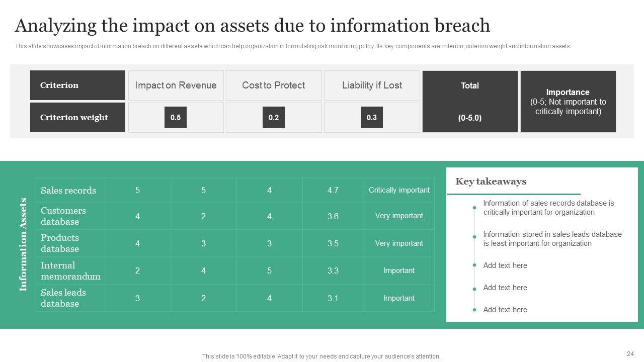Click the 0.2 criterion weight badge

coord(273,118)
